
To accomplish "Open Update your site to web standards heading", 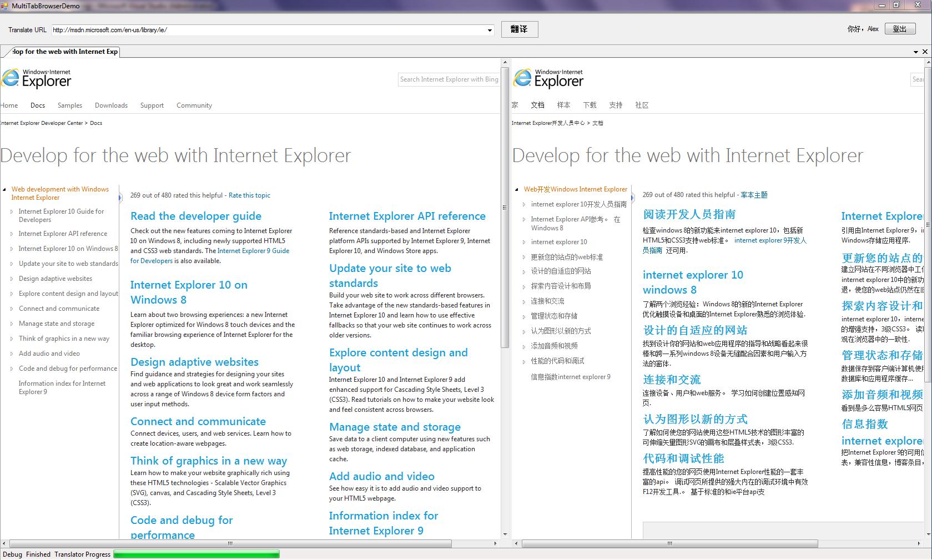I will (390, 276).
